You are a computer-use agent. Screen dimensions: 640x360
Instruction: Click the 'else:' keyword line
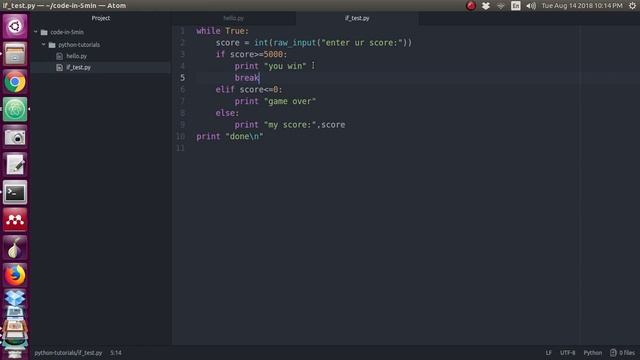(227, 113)
